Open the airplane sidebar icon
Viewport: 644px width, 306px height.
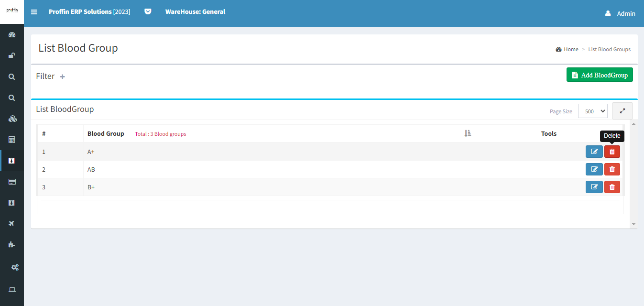[12, 223]
